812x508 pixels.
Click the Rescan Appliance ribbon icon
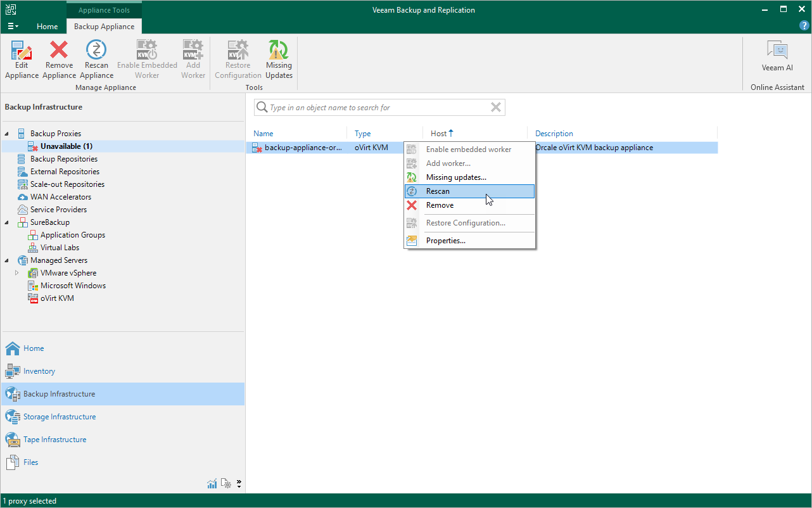pos(96,60)
